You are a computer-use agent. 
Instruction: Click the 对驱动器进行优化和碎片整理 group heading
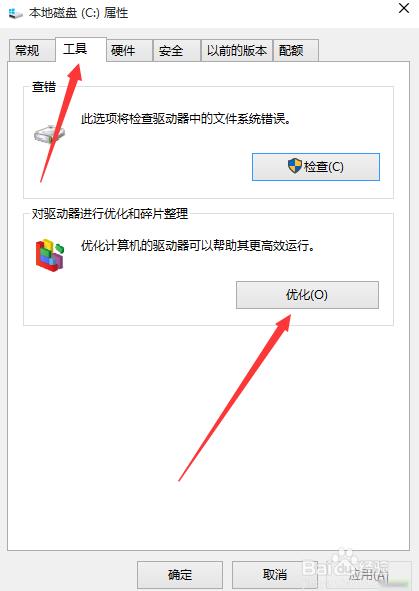tap(110, 214)
